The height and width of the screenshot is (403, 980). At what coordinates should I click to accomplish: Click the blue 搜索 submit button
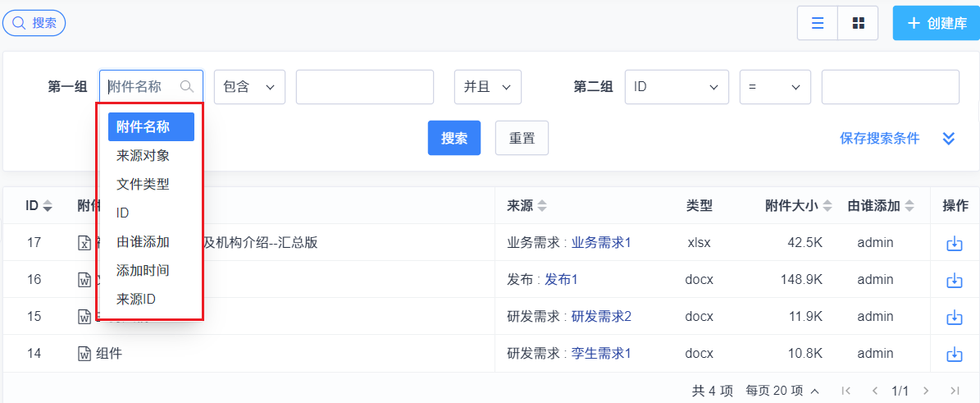(454, 138)
